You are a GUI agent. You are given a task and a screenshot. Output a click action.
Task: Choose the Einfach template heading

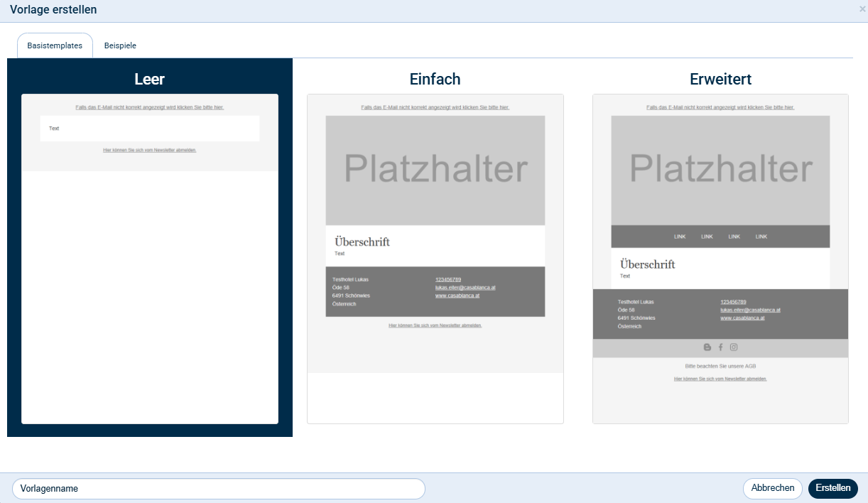pyautogui.click(x=435, y=79)
